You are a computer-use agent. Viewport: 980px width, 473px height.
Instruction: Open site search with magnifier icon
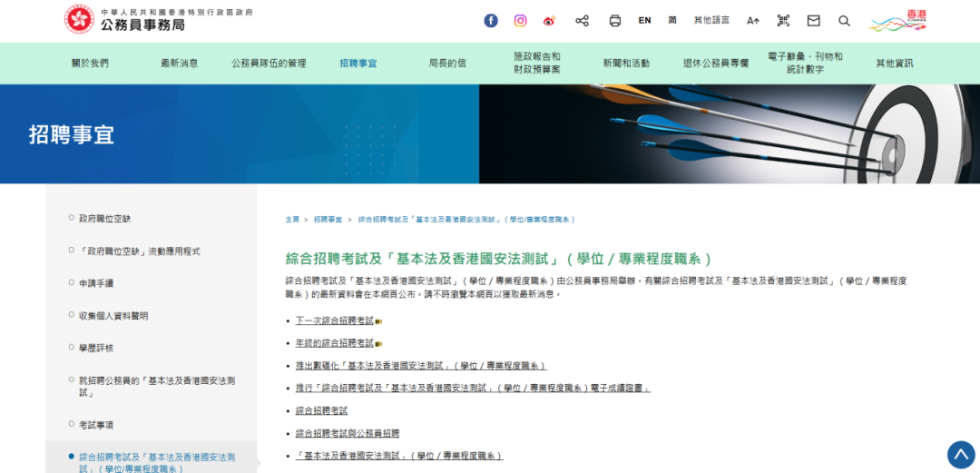click(844, 20)
